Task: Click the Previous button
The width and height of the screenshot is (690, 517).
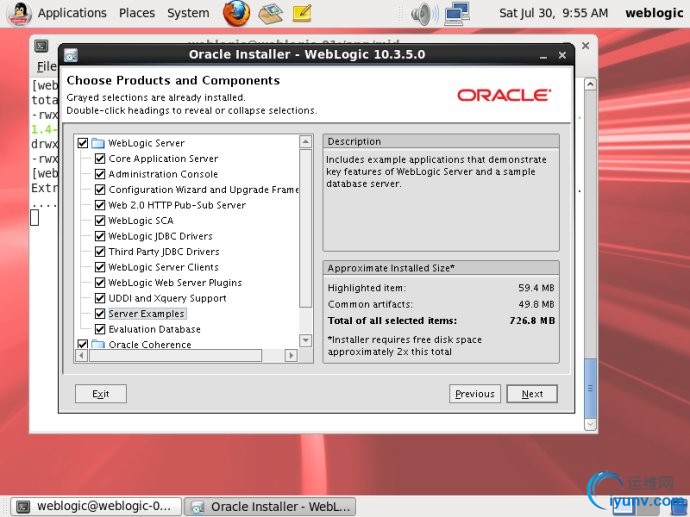Action: (475, 394)
